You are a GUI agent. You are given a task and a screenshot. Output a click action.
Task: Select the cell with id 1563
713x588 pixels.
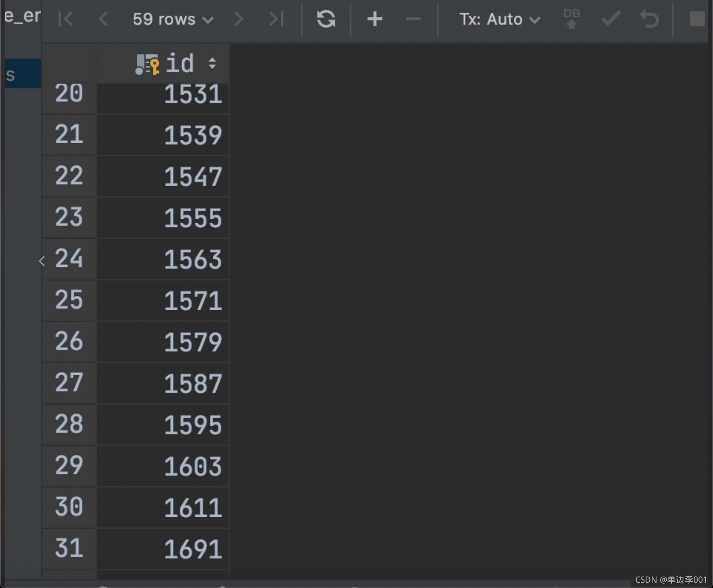click(163, 259)
